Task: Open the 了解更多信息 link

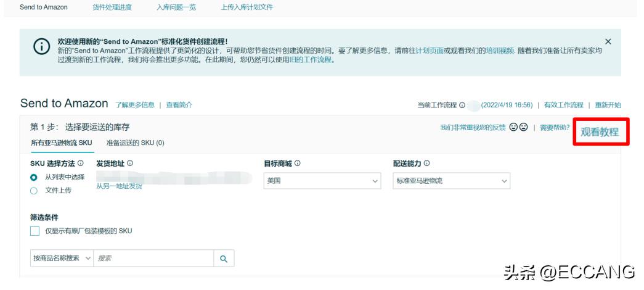Action: 135,105
